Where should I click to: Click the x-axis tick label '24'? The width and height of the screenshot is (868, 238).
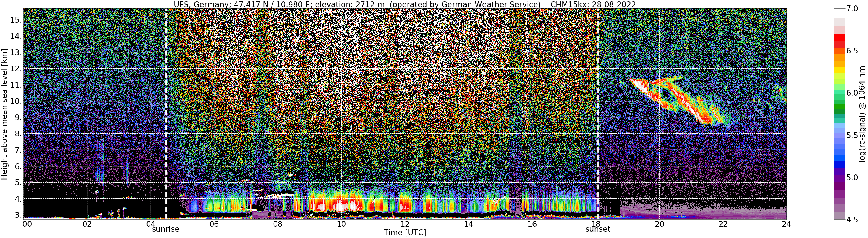(x=786, y=224)
